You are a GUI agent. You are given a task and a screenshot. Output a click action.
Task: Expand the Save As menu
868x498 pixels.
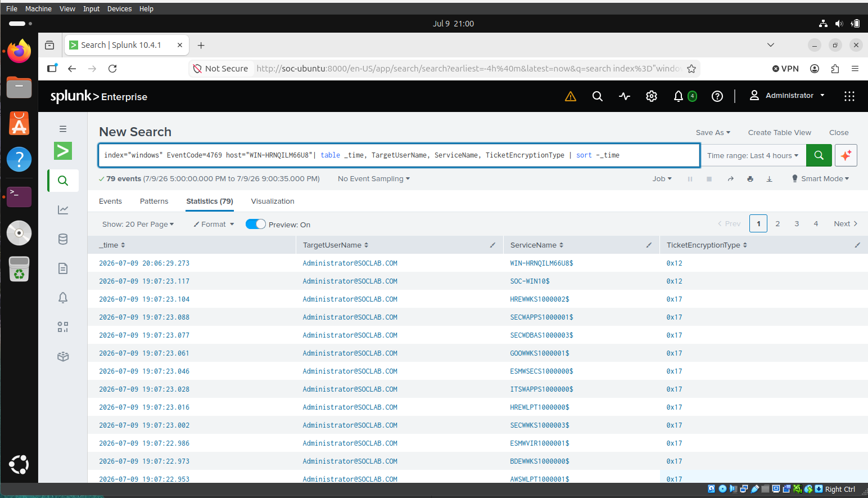tap(713, 133)
